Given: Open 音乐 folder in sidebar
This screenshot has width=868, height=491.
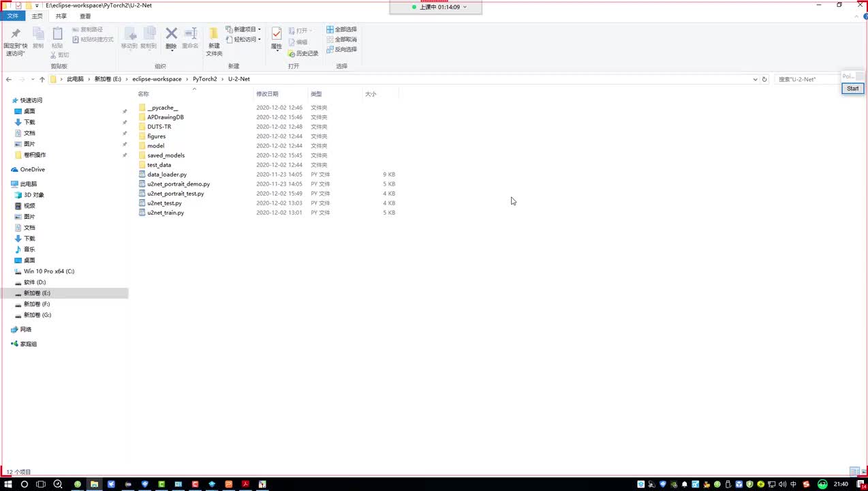Looking at the screenshot, I should [29, 250].
